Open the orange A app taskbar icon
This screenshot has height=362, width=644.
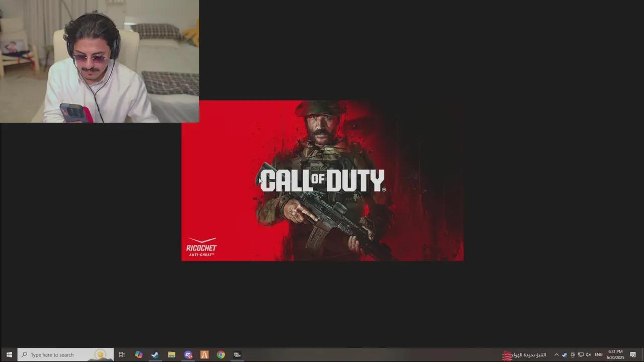204,354
